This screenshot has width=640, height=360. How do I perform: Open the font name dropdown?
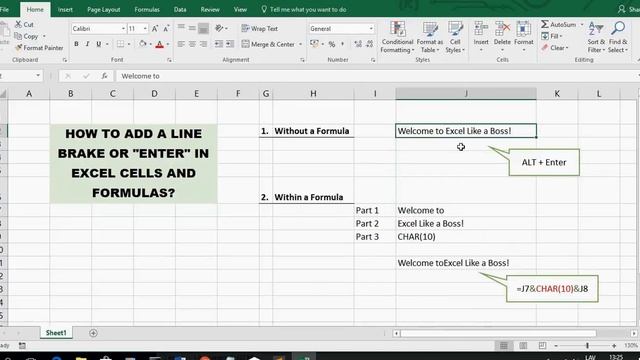click(123, 29)
